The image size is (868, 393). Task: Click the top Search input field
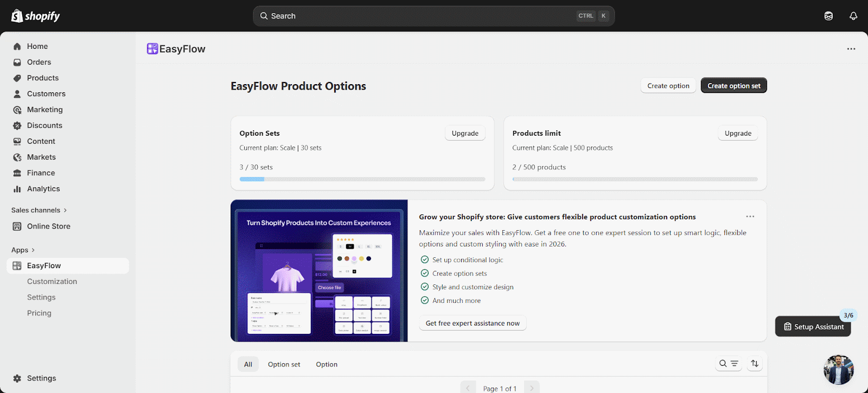pyautogui.click(x=423, y=16)
